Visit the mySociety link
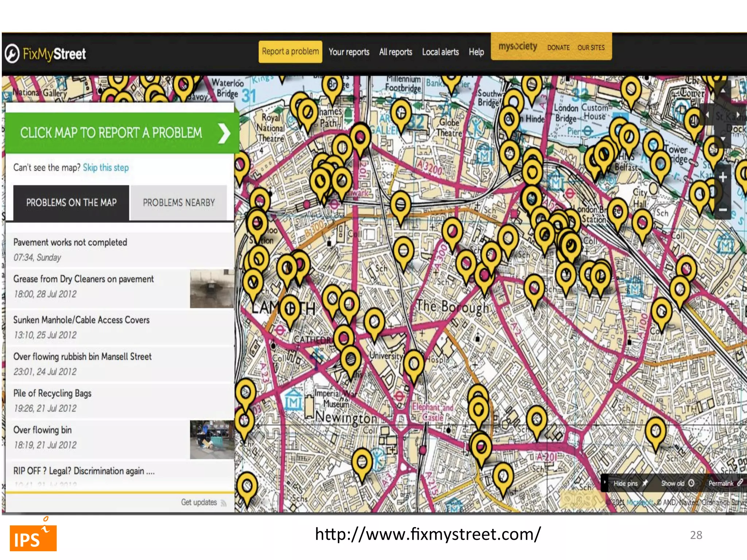Image resolution: width=747 pixels, height=560 pixels. (x=518, y=47)
